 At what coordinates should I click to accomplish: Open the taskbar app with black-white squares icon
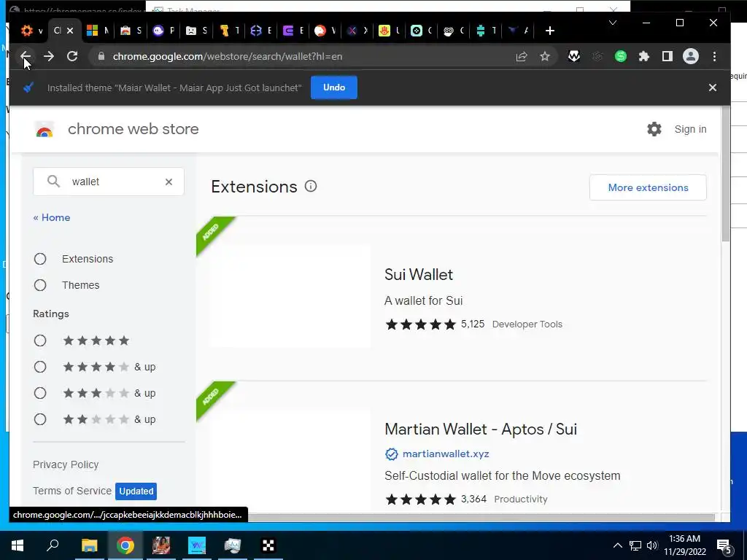click(268, 545)
